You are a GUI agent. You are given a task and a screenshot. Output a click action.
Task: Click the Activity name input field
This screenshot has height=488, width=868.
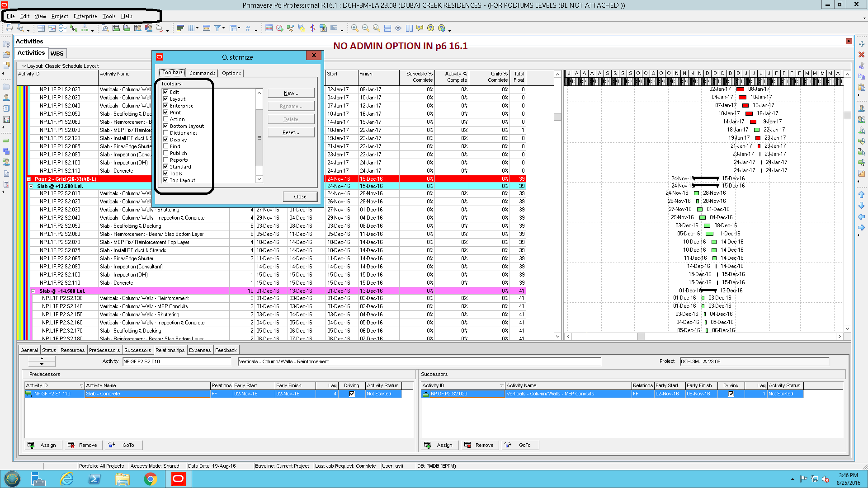420,361
